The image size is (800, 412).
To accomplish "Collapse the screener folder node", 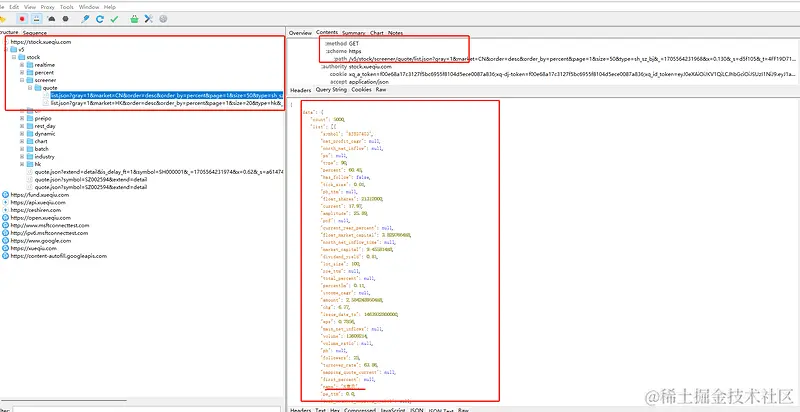I will [22, 80].
